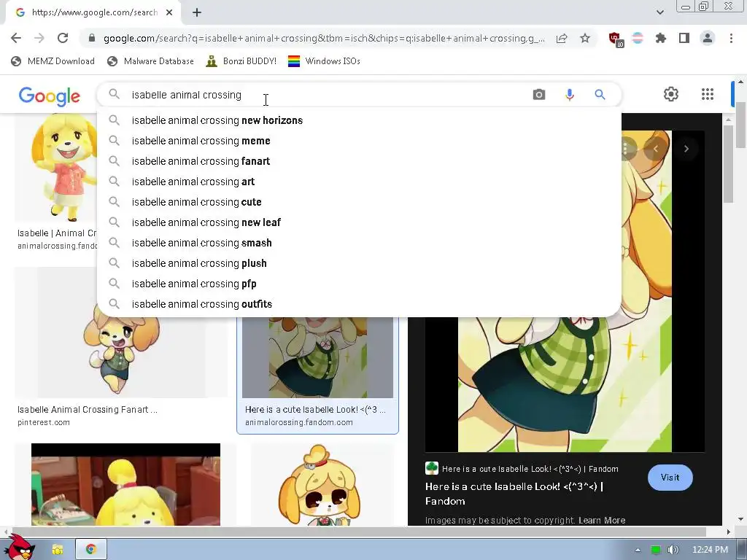
Task: Focus the Google search text field
Action: [x=329, y=95]
